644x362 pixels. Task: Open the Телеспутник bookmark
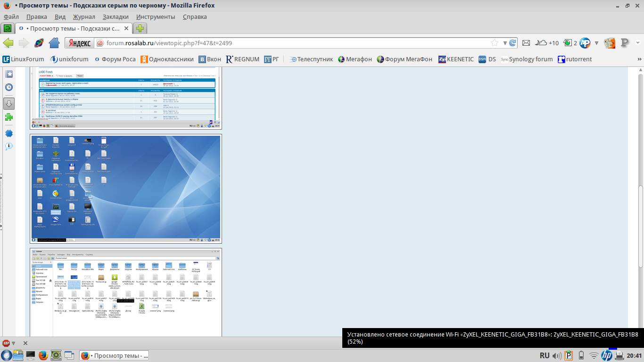(311, 59)
